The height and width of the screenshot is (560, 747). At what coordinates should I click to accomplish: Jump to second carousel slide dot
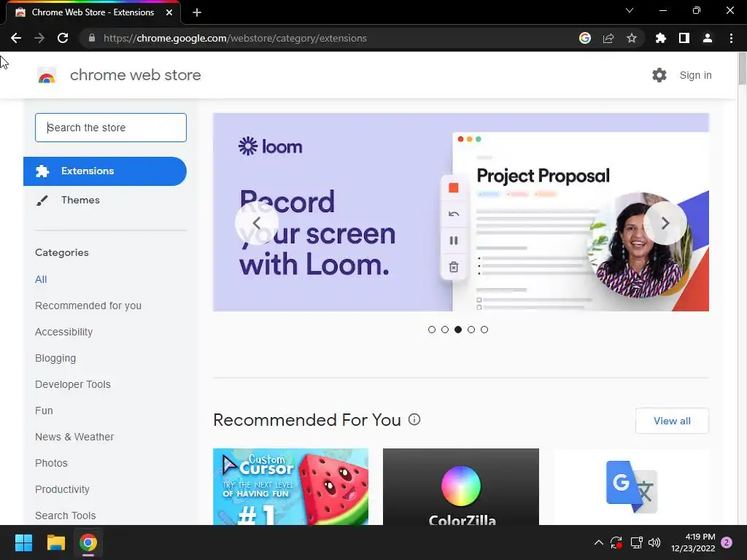point(445,330)
